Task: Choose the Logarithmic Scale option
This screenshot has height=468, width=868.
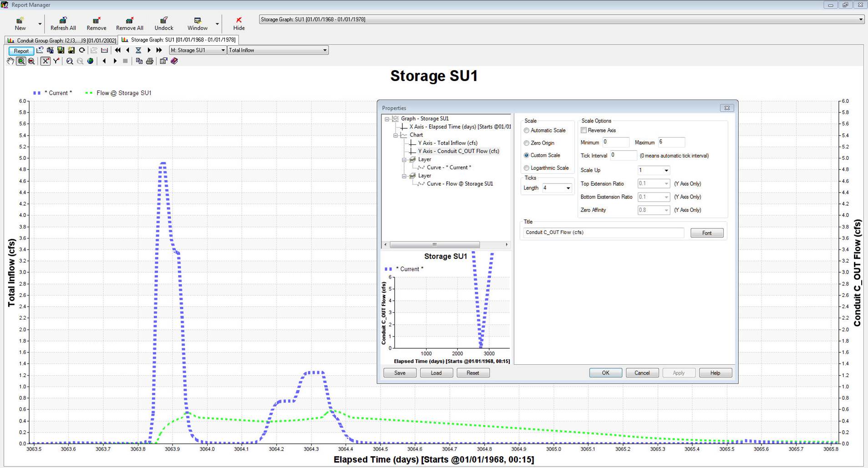Action: click(x=526, y=168)
